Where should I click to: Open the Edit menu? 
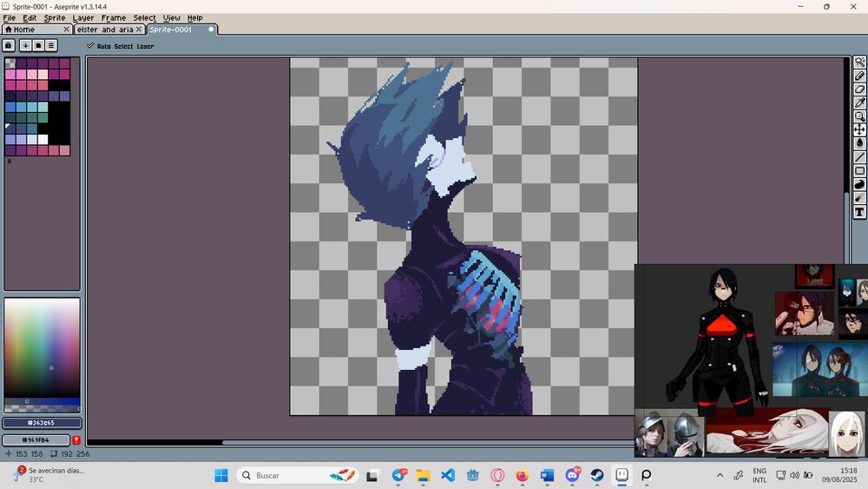click(x=30, y=17)
